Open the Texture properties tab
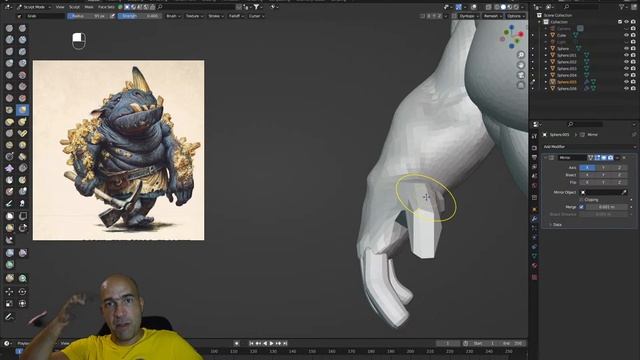The height and width of the screenshot is (360, 640). tap(534, 277)
